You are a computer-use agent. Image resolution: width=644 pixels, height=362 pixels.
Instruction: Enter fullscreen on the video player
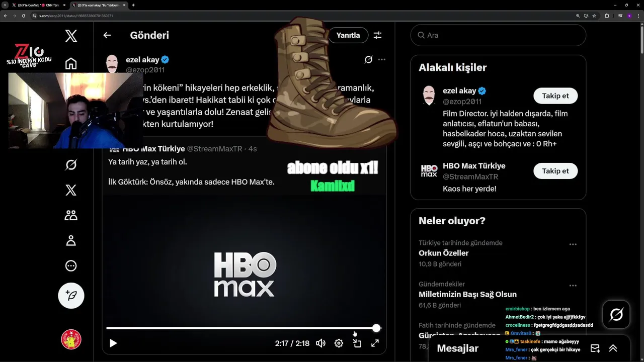[375, 343]
